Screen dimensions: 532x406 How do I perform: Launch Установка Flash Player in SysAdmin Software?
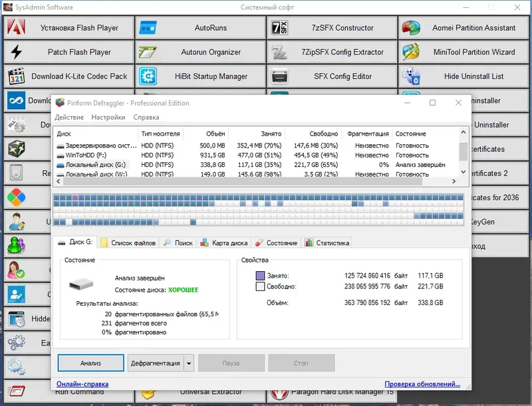[x=69, y=28]
